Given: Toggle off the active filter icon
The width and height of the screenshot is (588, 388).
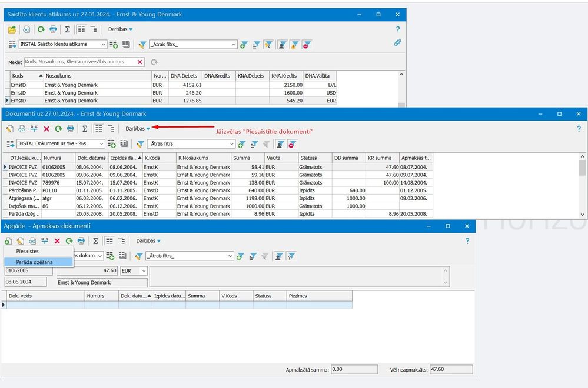Looking at the screenshot, I should [306, 45].
